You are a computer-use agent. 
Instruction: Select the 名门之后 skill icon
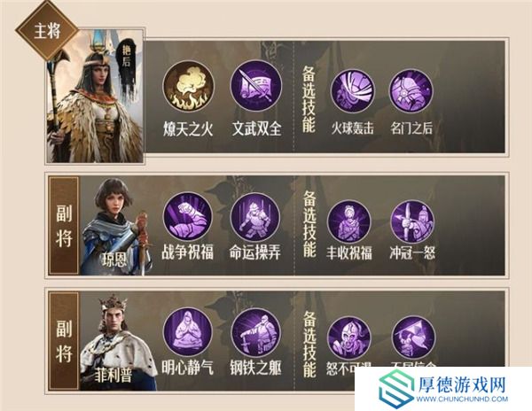point(411,91)
